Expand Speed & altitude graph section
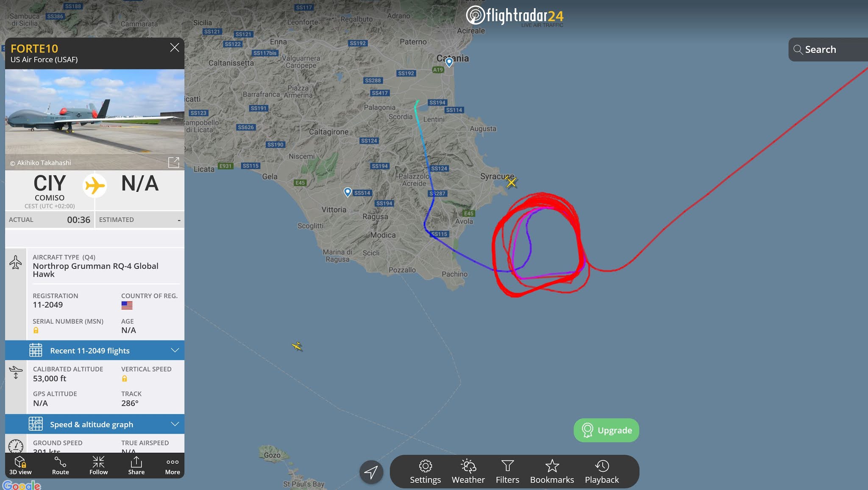Viewport: 868px width, 490px height. [95, 424]
